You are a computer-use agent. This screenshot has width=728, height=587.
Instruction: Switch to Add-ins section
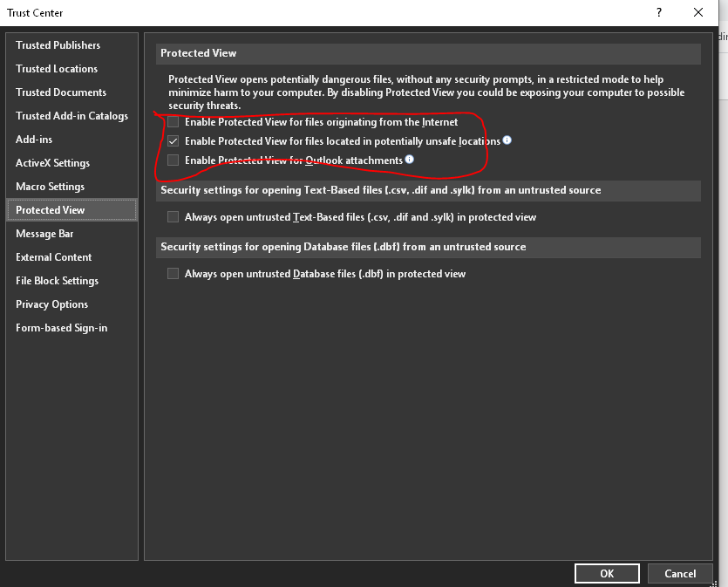[71, 140]
